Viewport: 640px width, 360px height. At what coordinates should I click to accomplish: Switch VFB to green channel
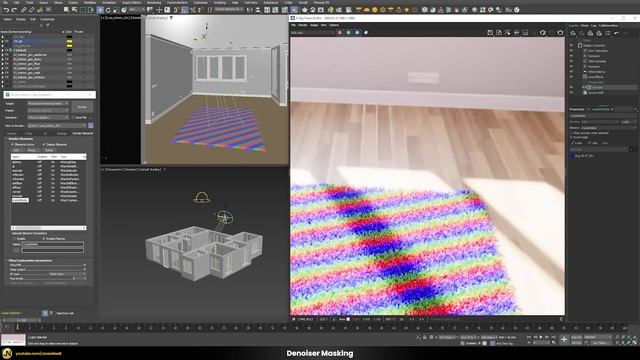348,33
